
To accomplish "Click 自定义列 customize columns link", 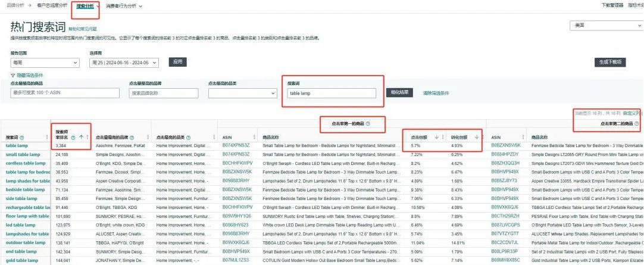I will pyautogui.click(x=632, y=113).
